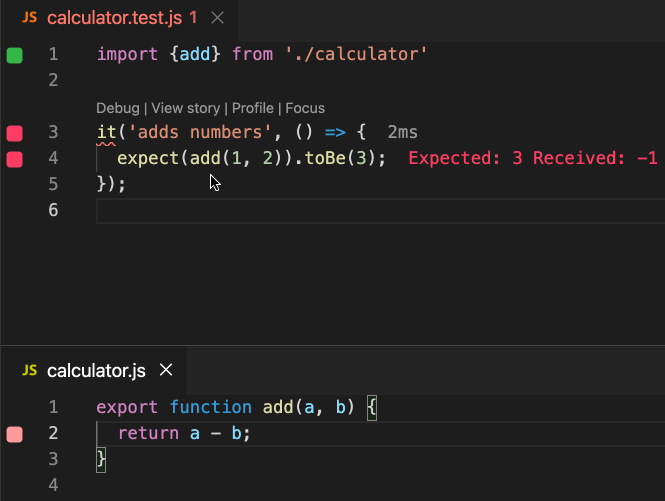Click the JS file icon on calculator.test.js tab
665x501 pixels.
[30, 18]
